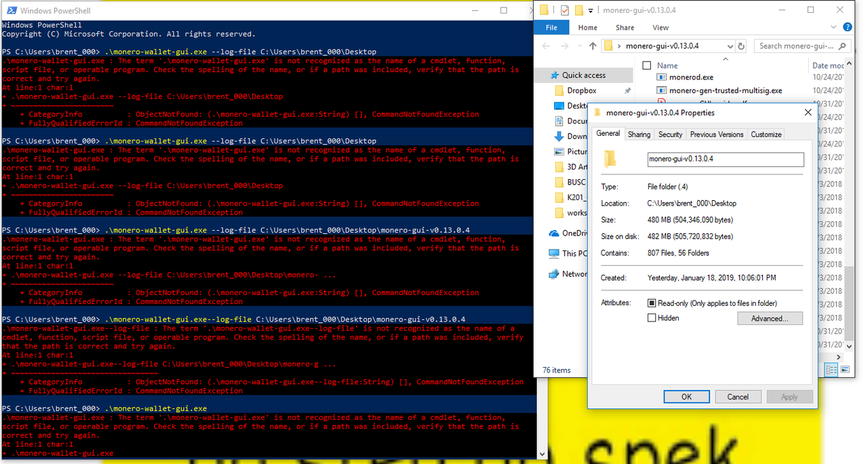
Task: Click the PowerShell icon in the title bar
Action: (12, 11)
